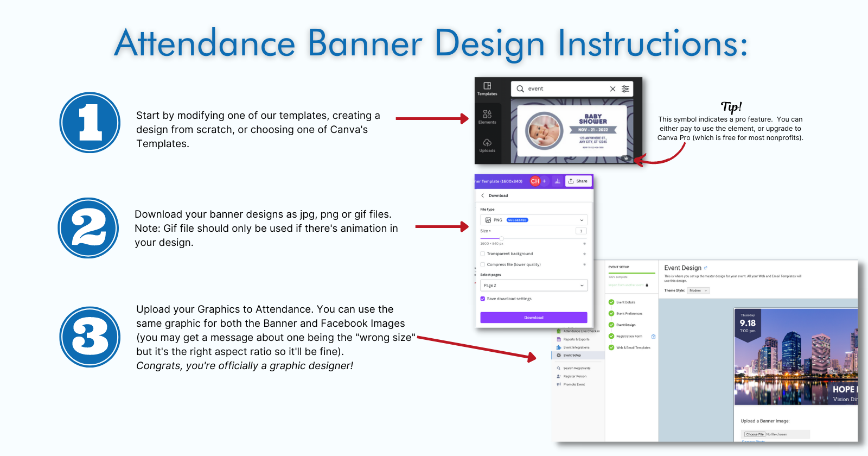Image resolution: width=868 pixels, height=456 pixels.
Task: Click the size multiplier value box
Action: [x=581, y=231]
